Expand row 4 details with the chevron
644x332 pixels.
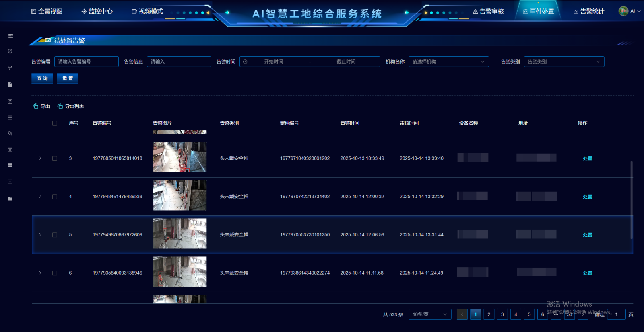(x=40, y=197)
